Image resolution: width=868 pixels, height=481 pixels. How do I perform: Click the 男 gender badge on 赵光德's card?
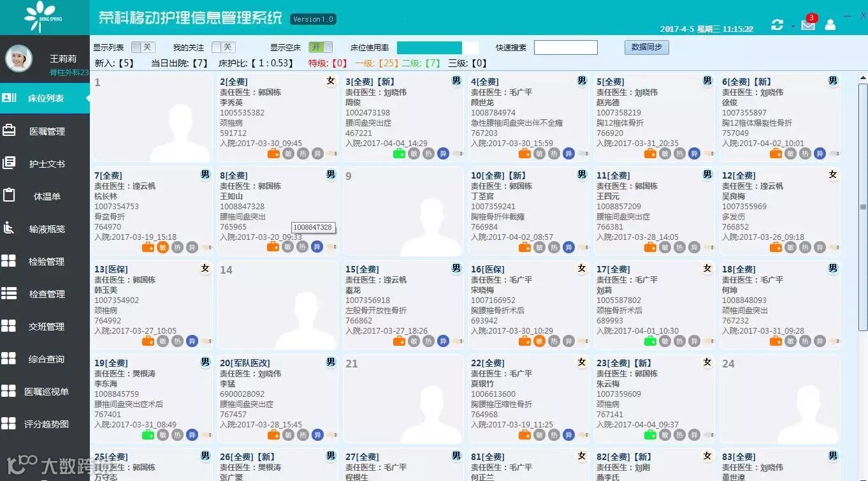point(707,81)
